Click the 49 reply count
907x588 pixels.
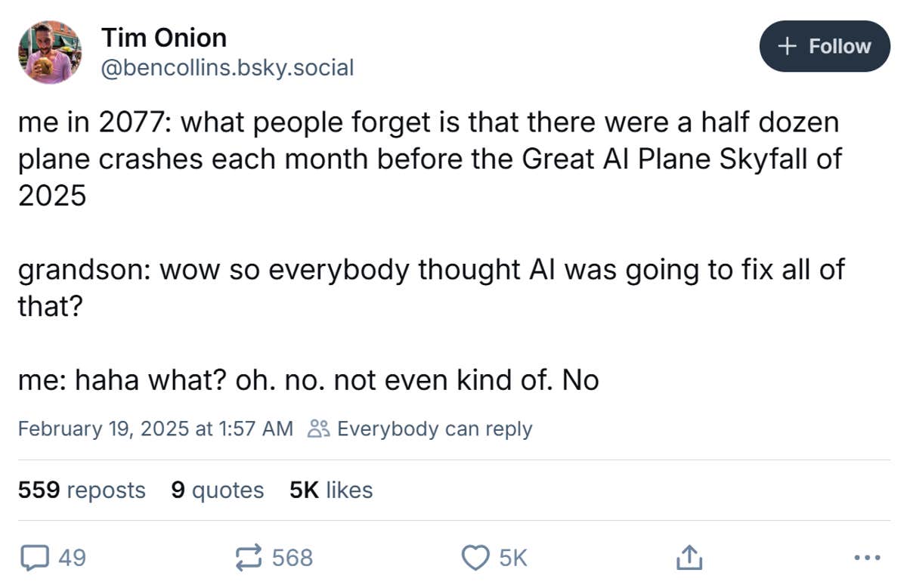tap(73, 559)
